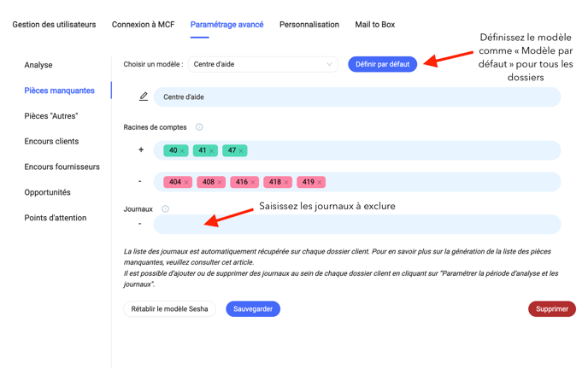Open the Choisir un modèle dropdown
This screenshot has height=369, width=588.
pos(262,64)
